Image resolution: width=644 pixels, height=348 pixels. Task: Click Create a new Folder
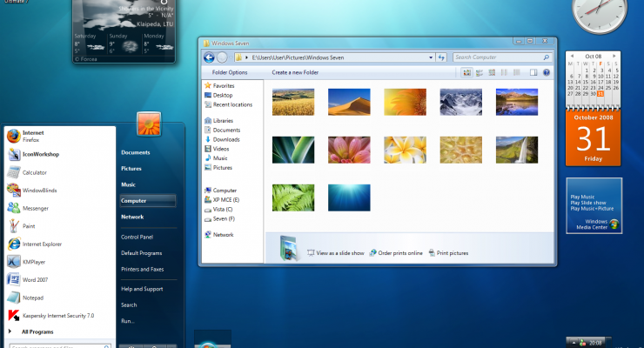tap(295, 72)
